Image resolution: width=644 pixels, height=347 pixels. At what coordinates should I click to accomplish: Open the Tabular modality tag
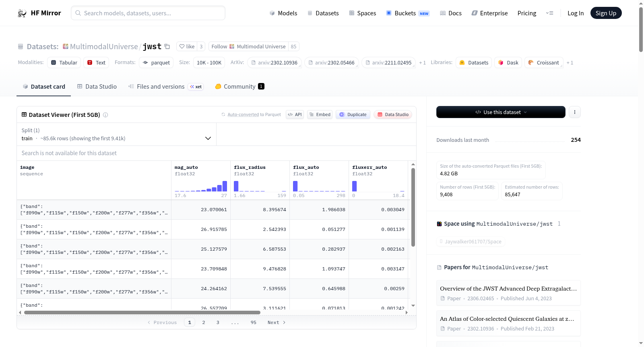click(64, 62)
